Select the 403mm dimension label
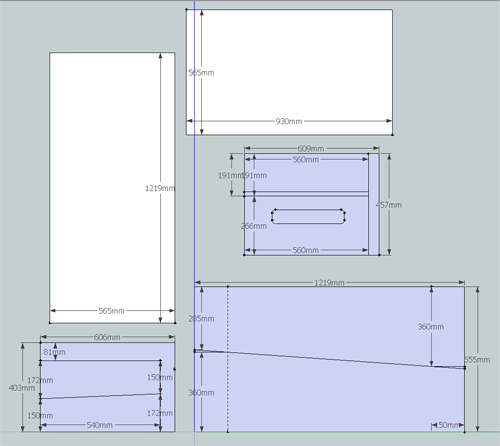Viewport: 500px width, 446px height. [22, 388]
